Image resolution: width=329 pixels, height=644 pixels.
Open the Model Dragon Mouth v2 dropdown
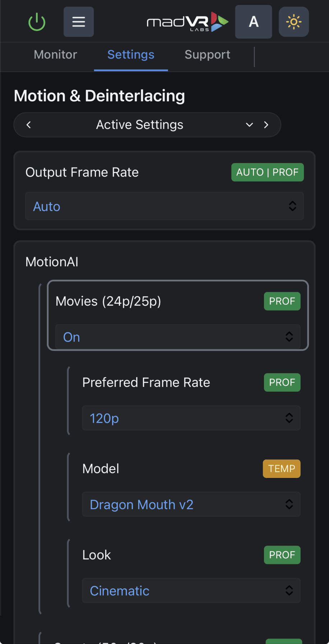click(x=191, y=505)
